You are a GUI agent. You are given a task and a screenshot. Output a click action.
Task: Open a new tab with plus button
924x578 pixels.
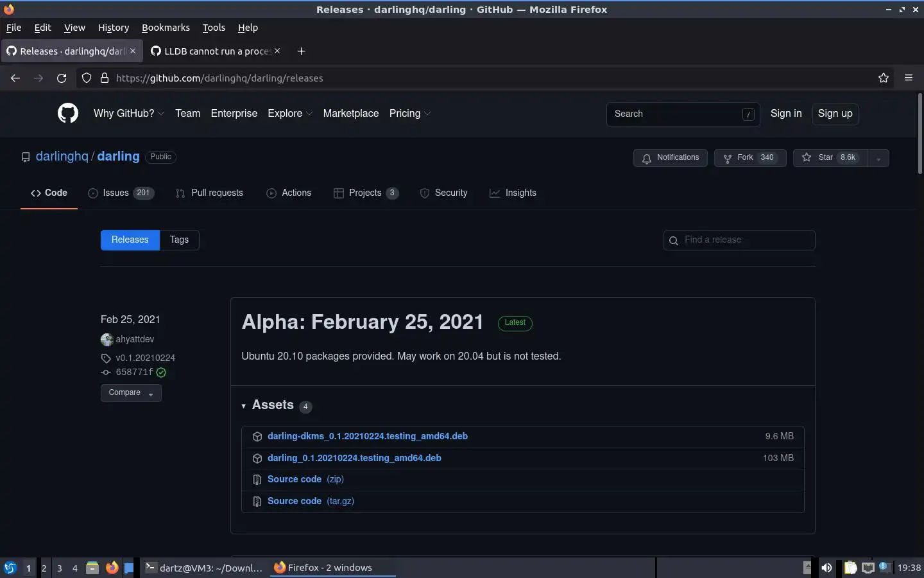[301, 51]
